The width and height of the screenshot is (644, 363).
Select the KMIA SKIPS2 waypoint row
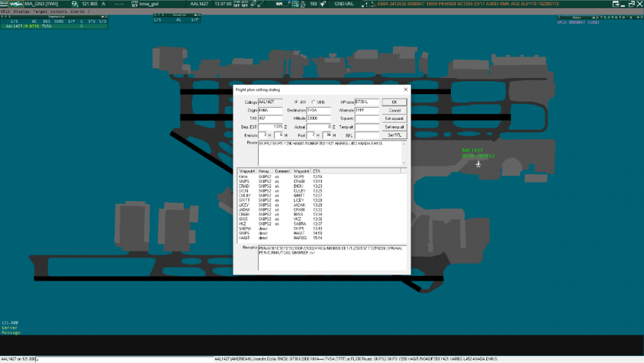click(x=321, y=177)
